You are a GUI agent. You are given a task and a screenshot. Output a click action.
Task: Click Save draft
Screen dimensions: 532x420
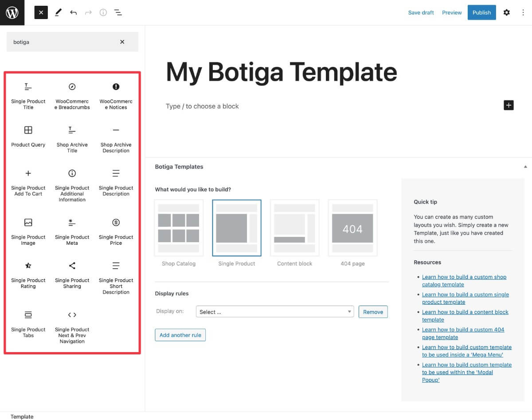(421, 12)
